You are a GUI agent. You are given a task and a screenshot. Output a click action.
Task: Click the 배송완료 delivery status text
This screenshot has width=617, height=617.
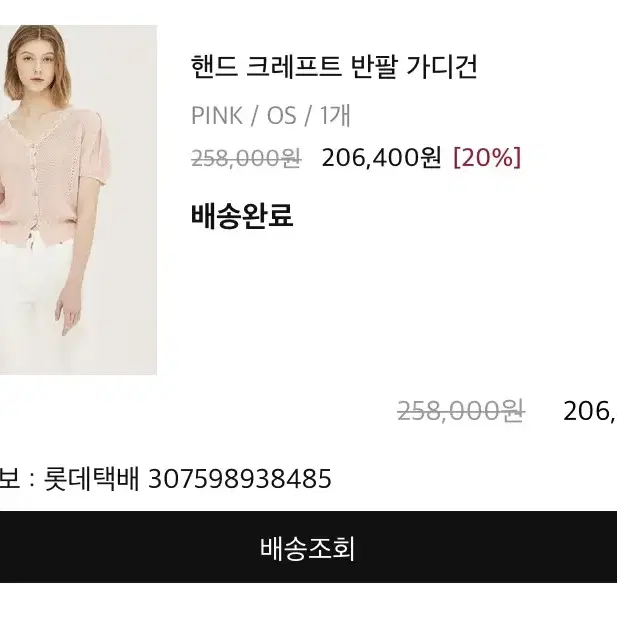click(242, 216)
